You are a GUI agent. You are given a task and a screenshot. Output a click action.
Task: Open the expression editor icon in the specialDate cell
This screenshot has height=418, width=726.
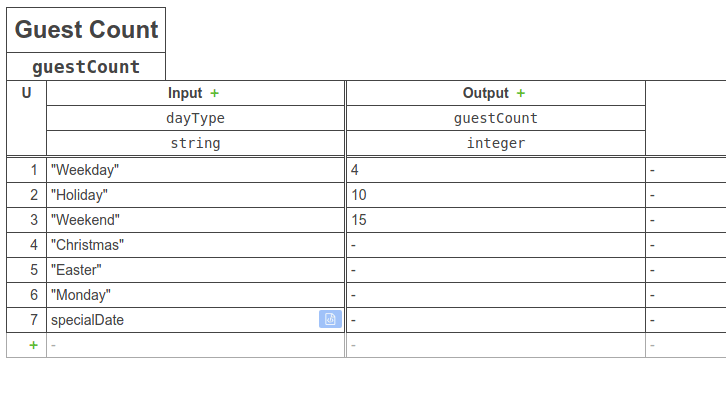pyautogui.click(x=330, y=319)
